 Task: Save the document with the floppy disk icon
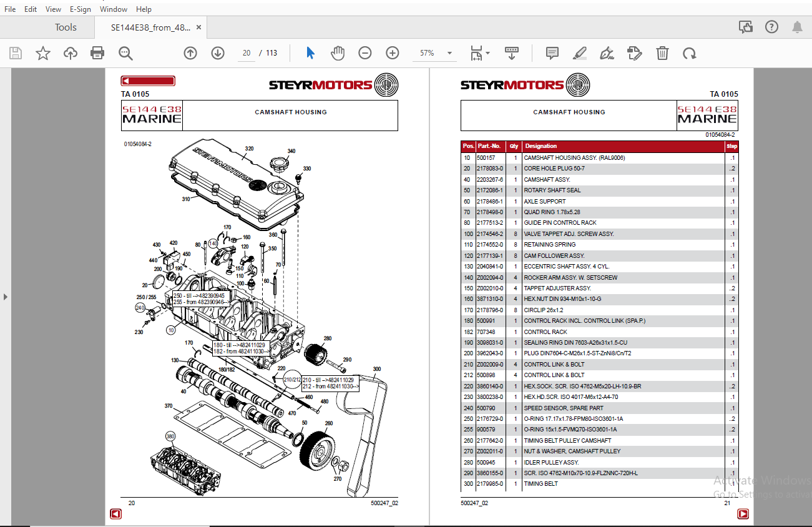tap(16, 53)
